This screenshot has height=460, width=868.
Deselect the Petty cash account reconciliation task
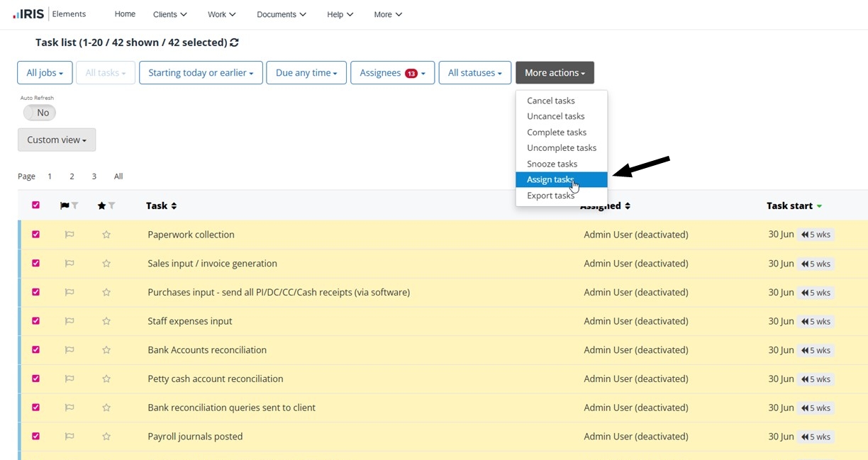(36, 378)
